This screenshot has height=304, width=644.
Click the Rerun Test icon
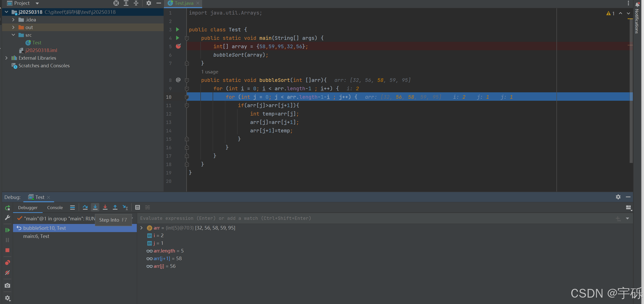click(7, 208)
